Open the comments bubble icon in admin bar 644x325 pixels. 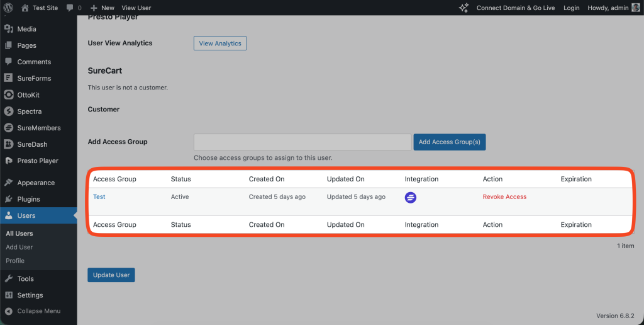(x=70, y=8)
